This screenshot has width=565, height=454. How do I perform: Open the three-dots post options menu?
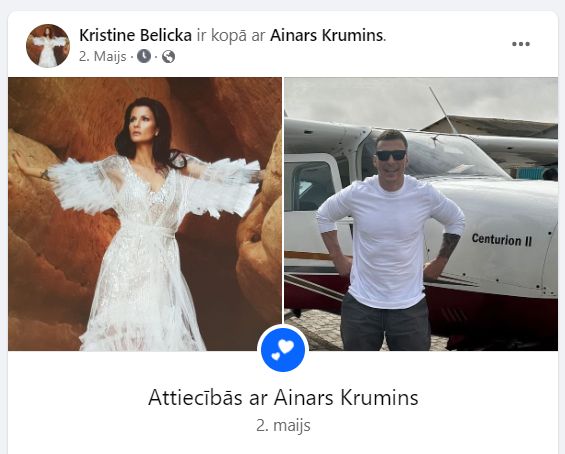[521, 44]
